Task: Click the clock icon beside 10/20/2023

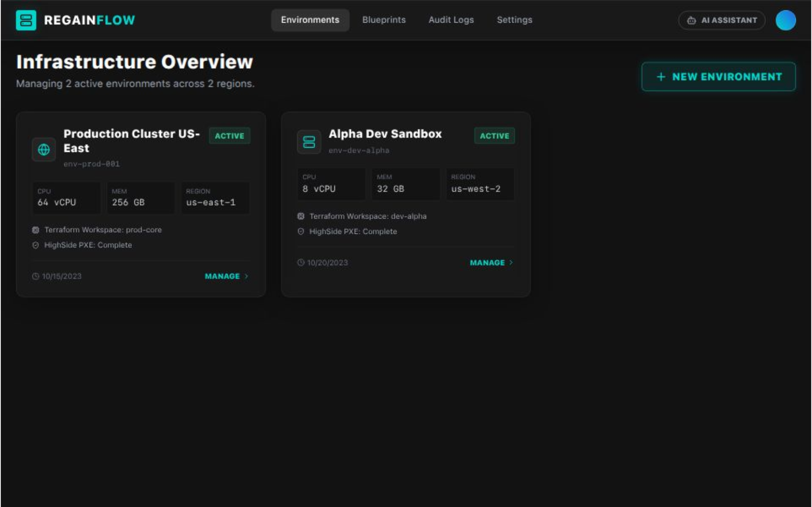Action: pos(300,262)
